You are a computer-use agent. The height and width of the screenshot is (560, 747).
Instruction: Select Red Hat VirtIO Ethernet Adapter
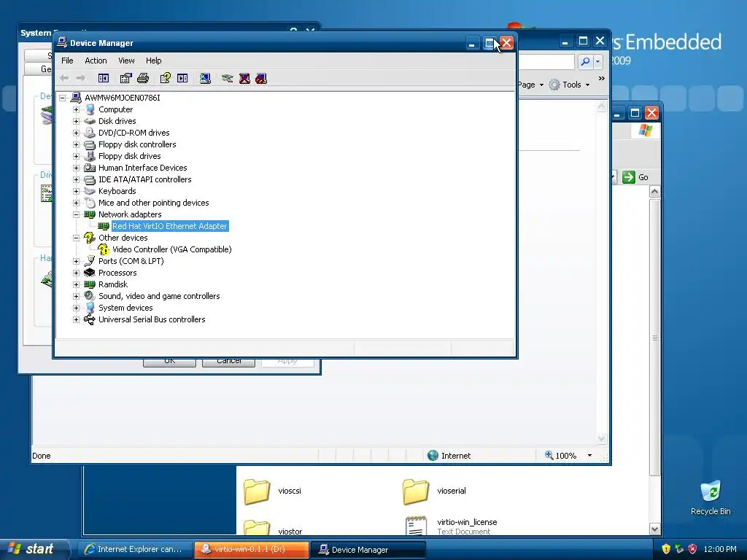[x=170, y=226]
